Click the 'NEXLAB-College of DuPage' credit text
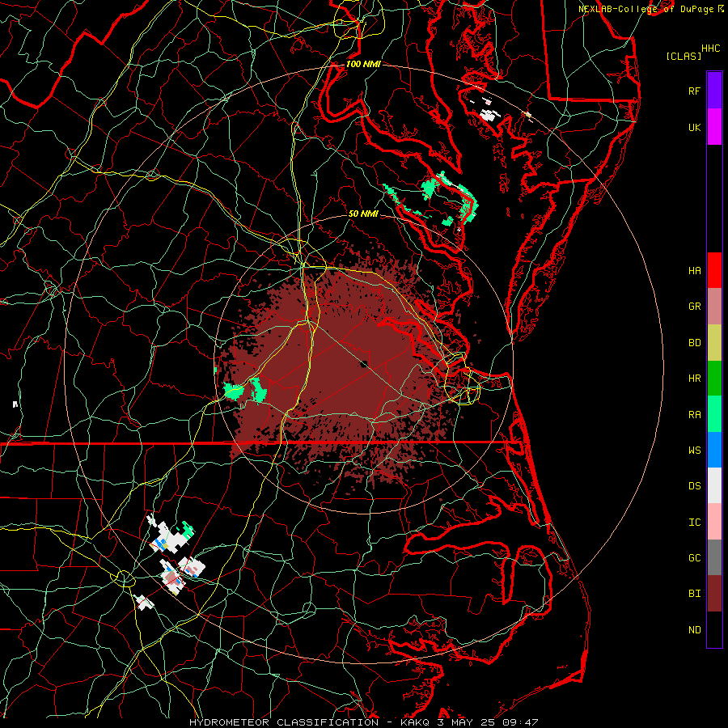This screenshot has height=728, width=728. pos(646,9)
